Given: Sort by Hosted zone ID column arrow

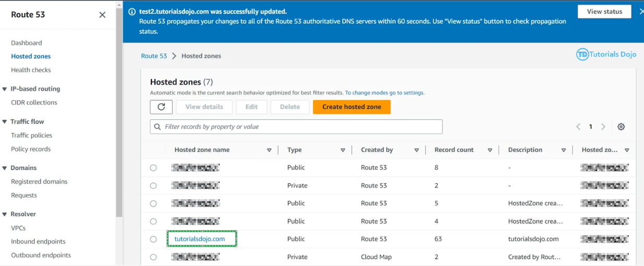Looking at the screenshot, I should pyautogui.click(x=627, y=150).
